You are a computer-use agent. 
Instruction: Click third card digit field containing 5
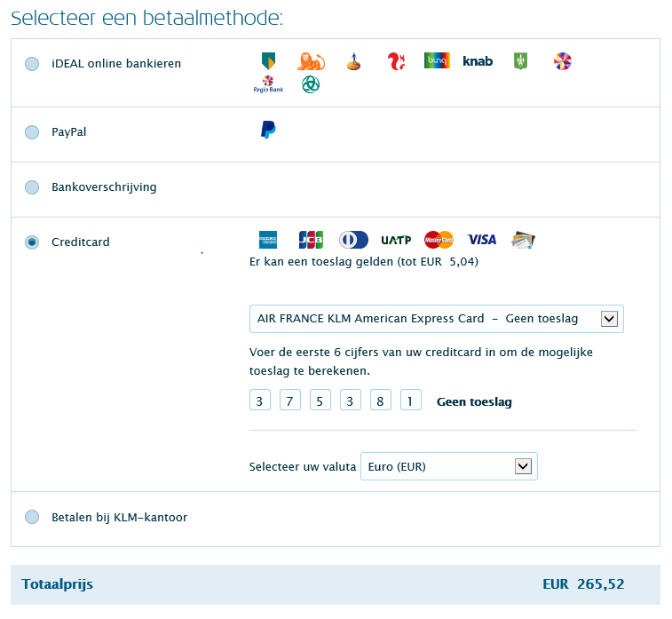[x=320, y=400]
